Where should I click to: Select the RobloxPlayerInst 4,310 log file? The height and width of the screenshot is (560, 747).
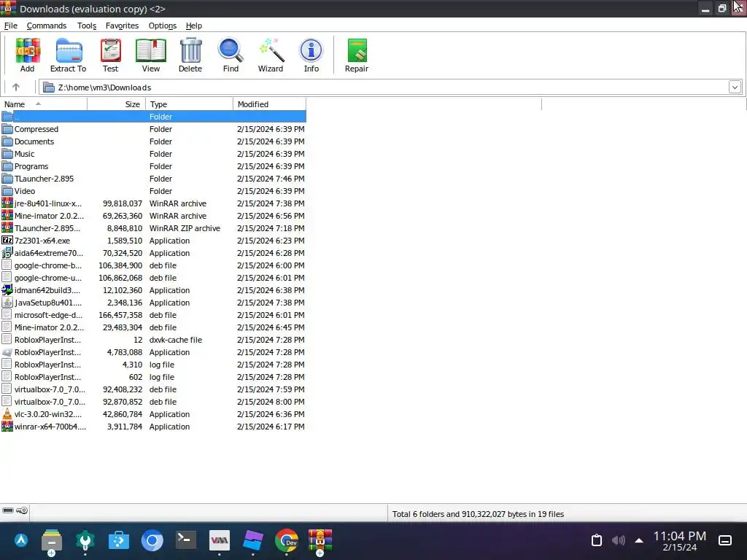click(153, 365)
